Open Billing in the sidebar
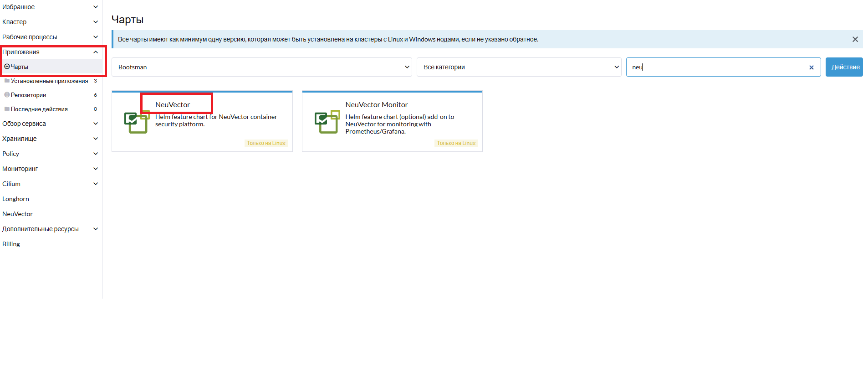 tap(11, 244)
